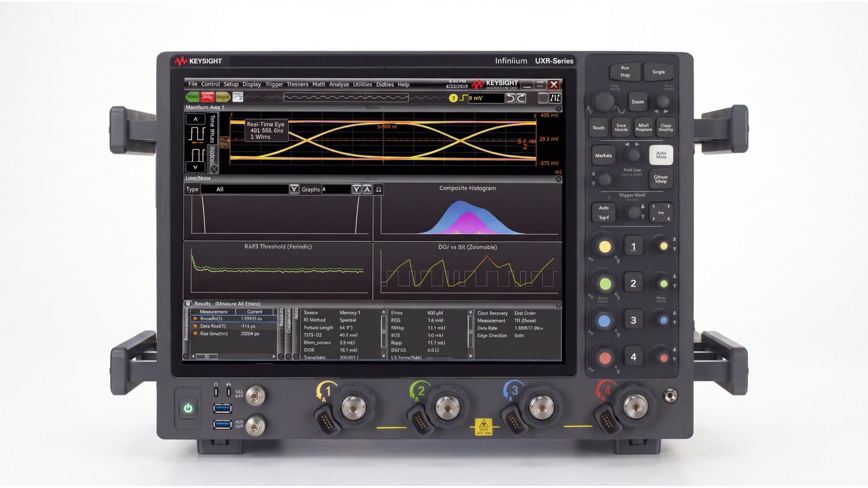Click the Results panel header icon
Screen dimensions: 868x488
[x=188, y=304]
